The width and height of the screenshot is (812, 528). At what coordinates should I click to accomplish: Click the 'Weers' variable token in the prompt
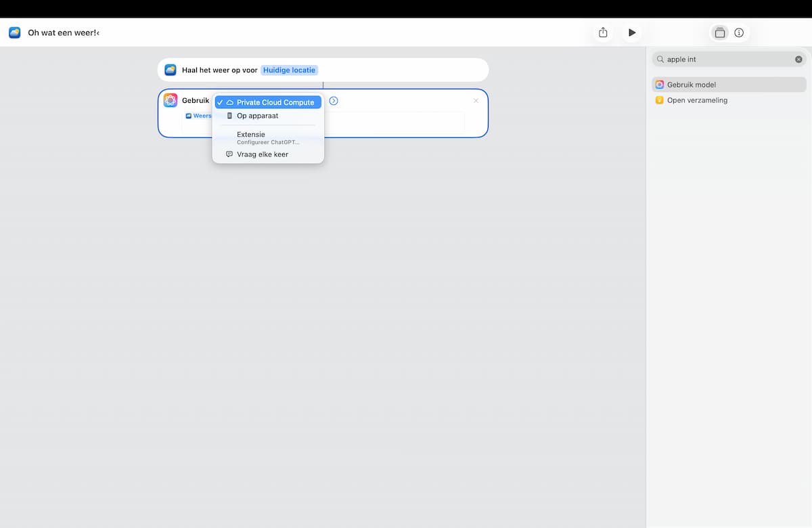pyautogui.click(x=198, y=116)
